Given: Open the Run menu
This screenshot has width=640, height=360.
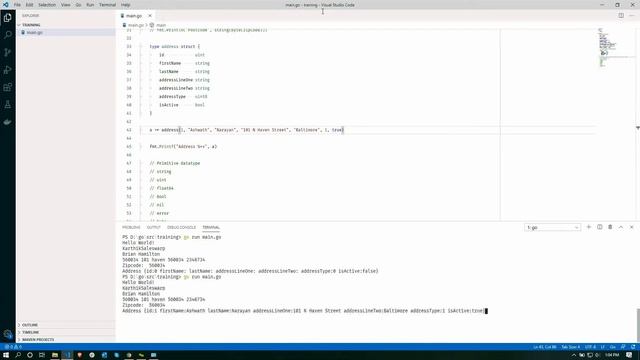Looking at the screenshot, I should 90,5.
